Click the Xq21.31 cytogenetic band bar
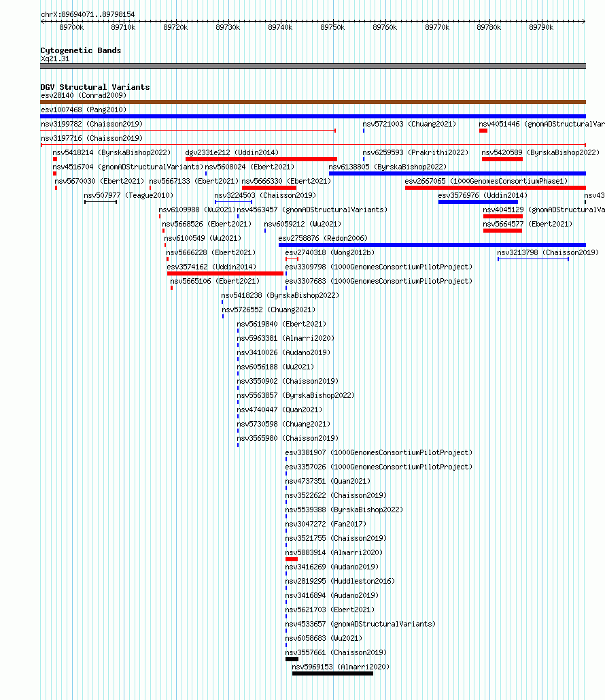Image resolution: width=605 pixels, height=700 pixels. 313,66
